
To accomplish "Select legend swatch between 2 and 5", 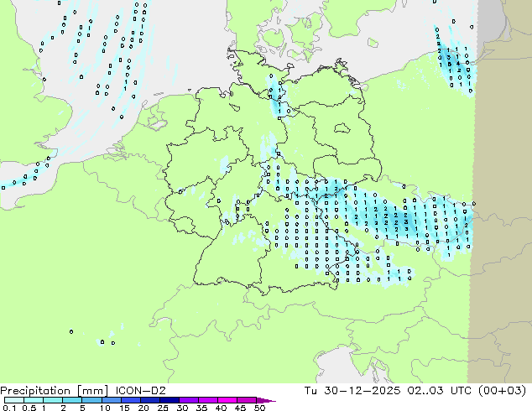I will point(72,400).
